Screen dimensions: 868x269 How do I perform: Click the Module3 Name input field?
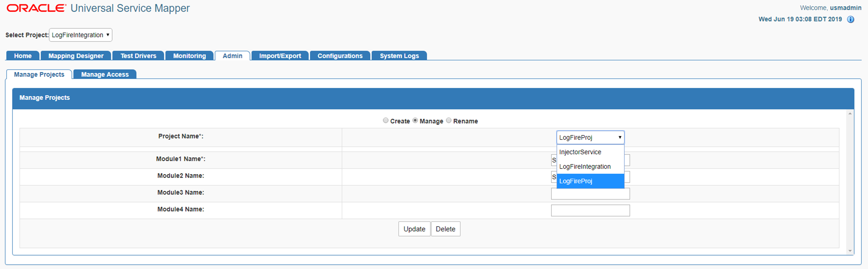[590, 194]
